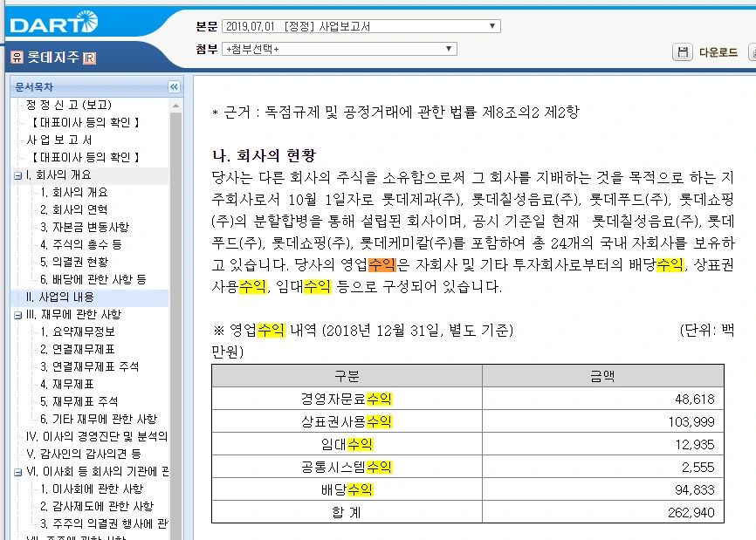The height and width of the screenshot is (540, 756).
Task: Open 3. 연결재무제표 주석 subsection
Action: point(90,366)
